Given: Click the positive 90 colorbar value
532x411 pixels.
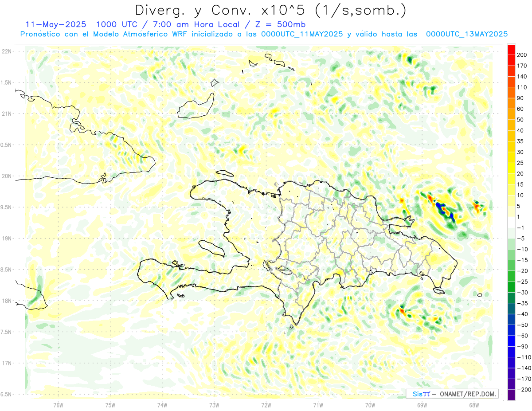Looking at the screenshot, I should click(520, 98).
